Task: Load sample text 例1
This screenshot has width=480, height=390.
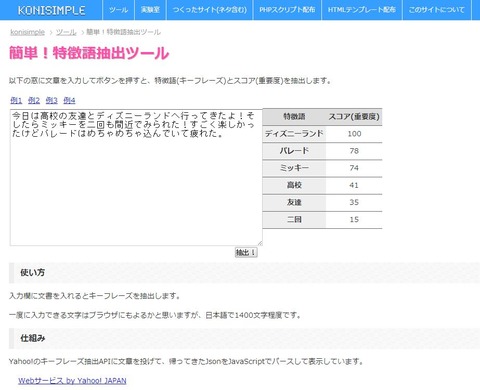Action: (16, 100)
